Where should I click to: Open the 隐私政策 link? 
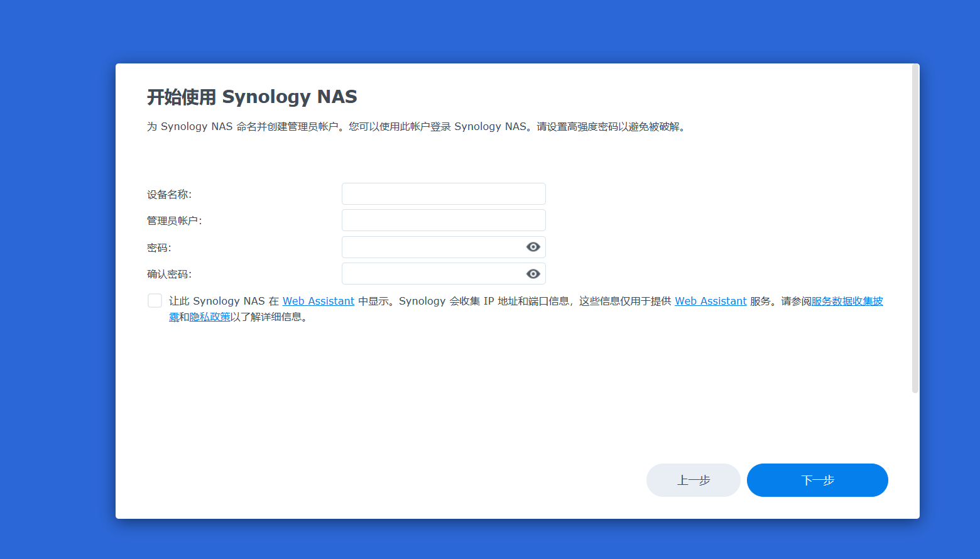pos(210,317)
